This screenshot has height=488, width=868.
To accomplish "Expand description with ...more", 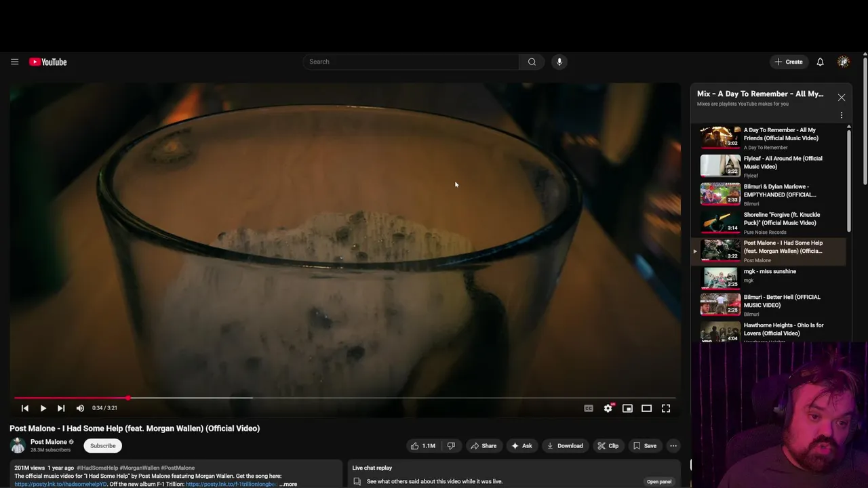I will pos(288,485).
